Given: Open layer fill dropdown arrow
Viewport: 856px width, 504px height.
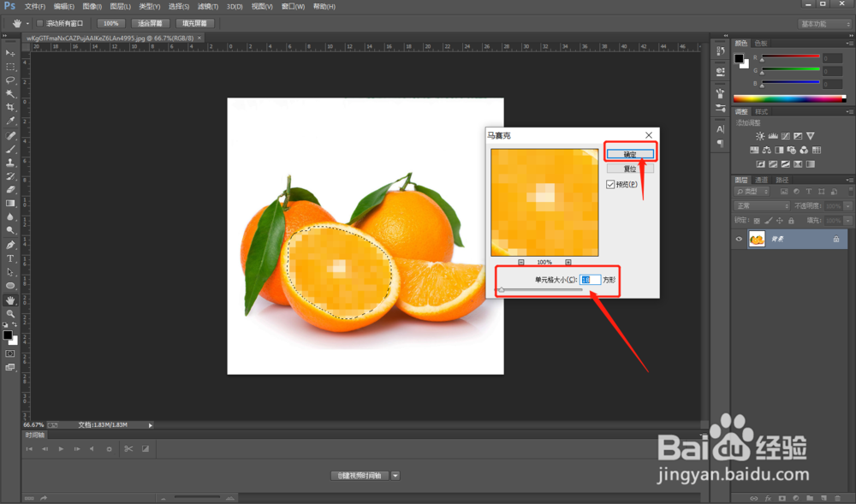Looking at the screenshot, I should [847, 221].
